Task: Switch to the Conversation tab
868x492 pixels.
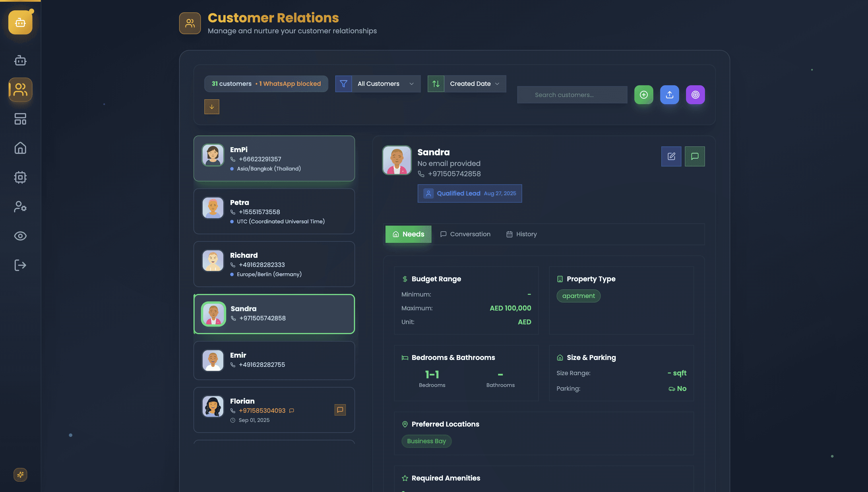Action: 465,234
